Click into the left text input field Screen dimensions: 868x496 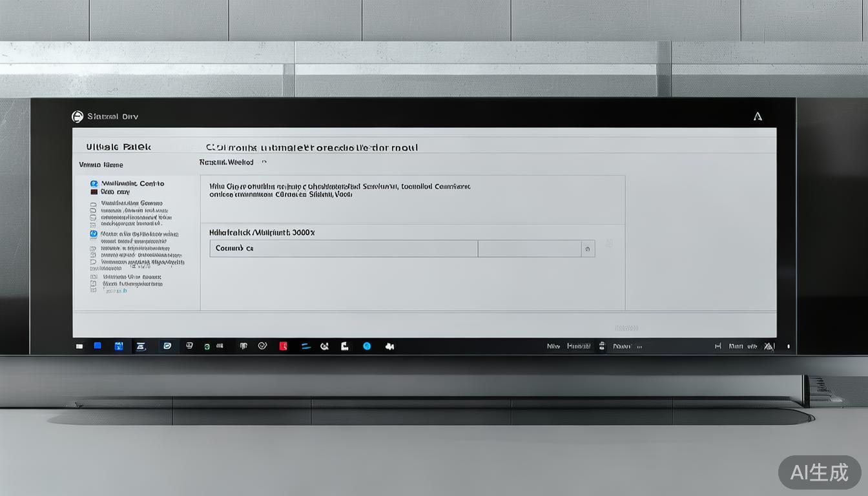(x=343, y=249)
